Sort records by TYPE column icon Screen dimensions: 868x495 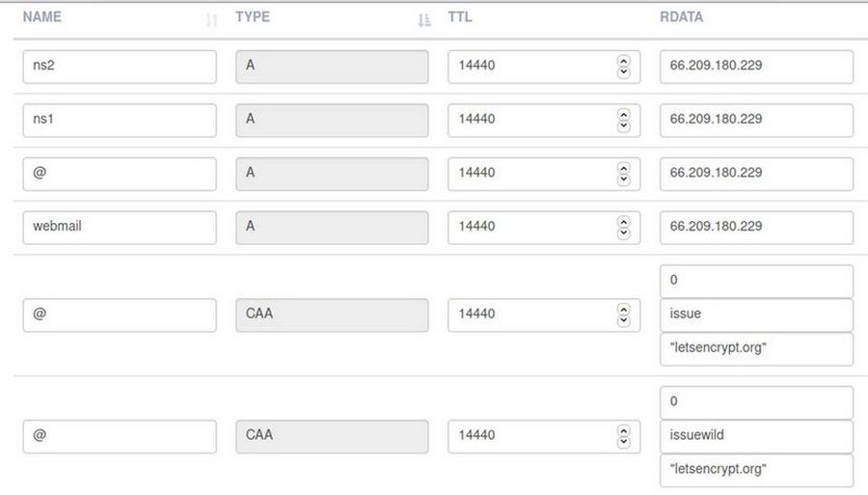point(423,19)
